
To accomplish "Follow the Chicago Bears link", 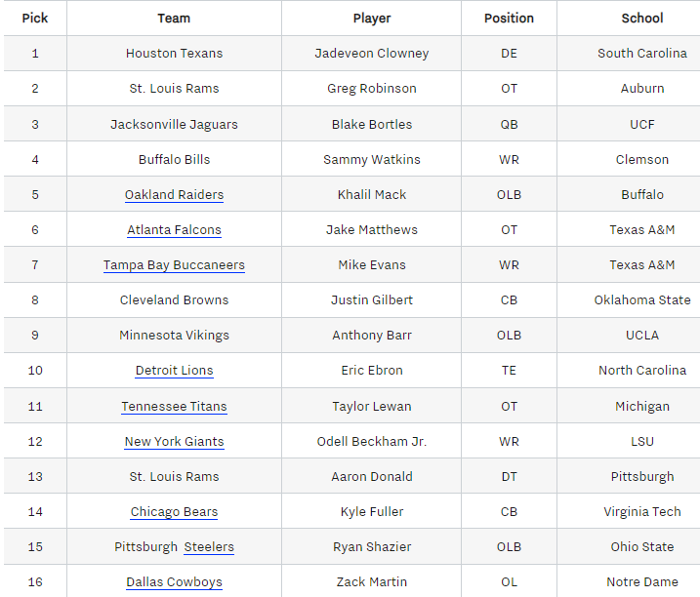I will (x=174, y=512).
